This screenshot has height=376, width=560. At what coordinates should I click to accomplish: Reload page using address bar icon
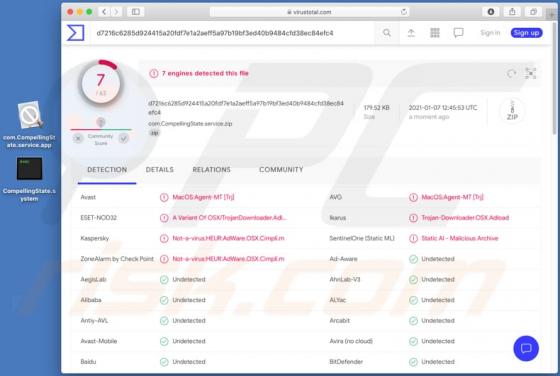click(404, 12)
